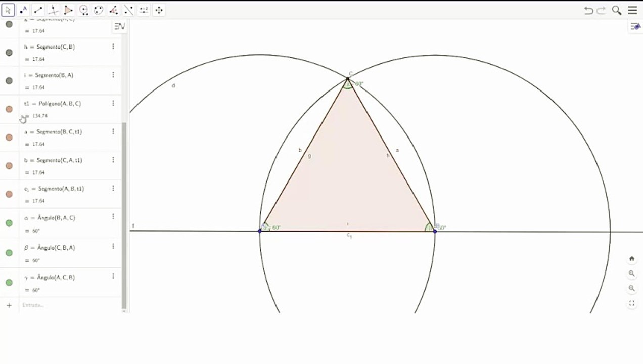
Task: Open more options for polygon t1
Action: pyautogui.click(x=113, y=103)
